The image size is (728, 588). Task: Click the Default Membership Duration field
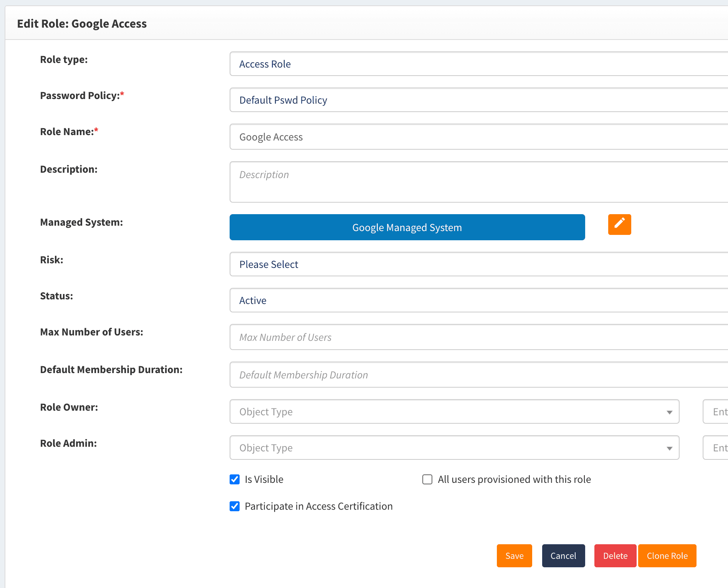tap(478, 375)
